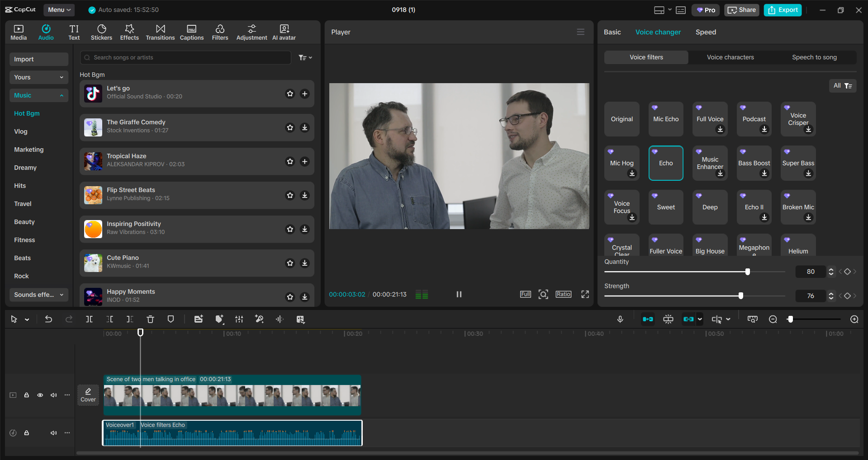Switch to the Transitions panel

(x=160, y=32)
